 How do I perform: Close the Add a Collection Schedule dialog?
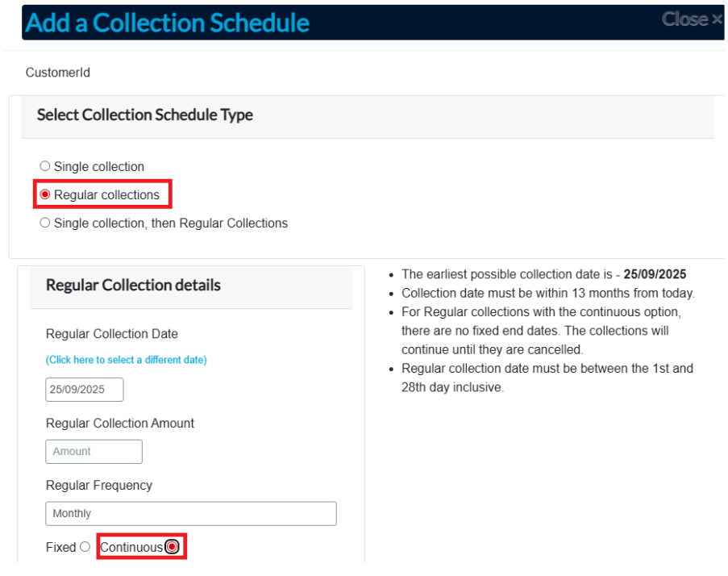click(692, 19)
